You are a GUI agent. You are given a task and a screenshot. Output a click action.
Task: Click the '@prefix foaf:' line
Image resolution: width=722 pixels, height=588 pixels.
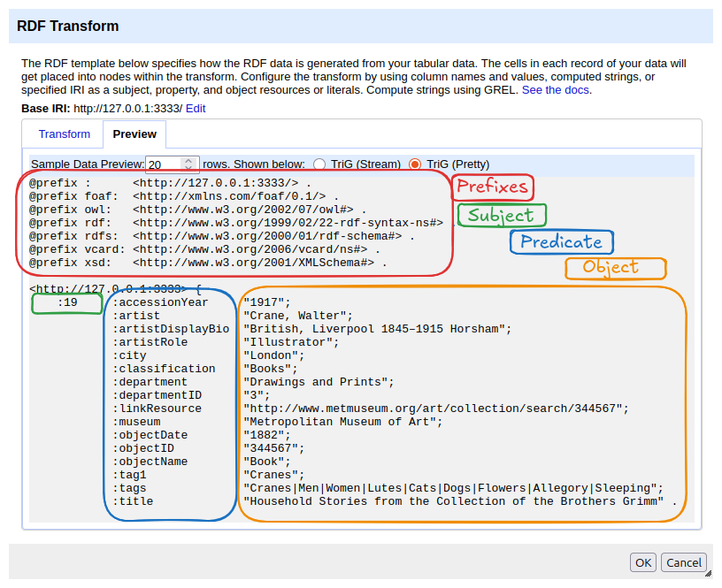[184, 196]
